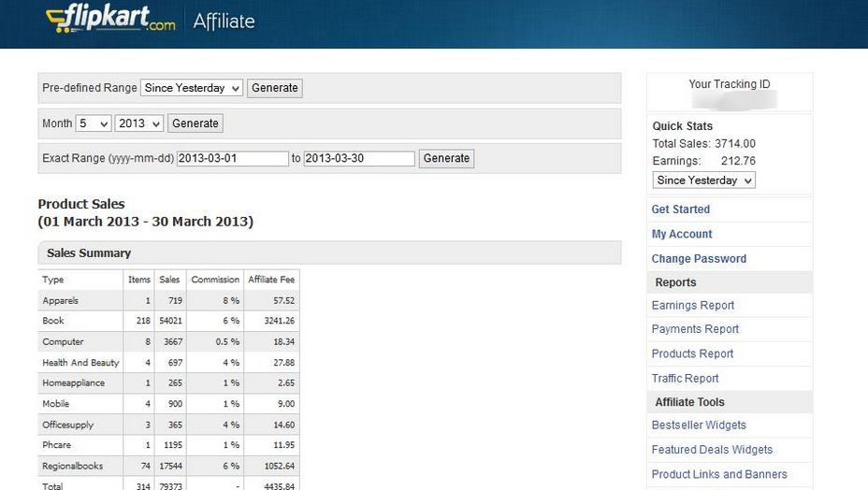
Task: Open the Payments Report
Action: (695, 329)
